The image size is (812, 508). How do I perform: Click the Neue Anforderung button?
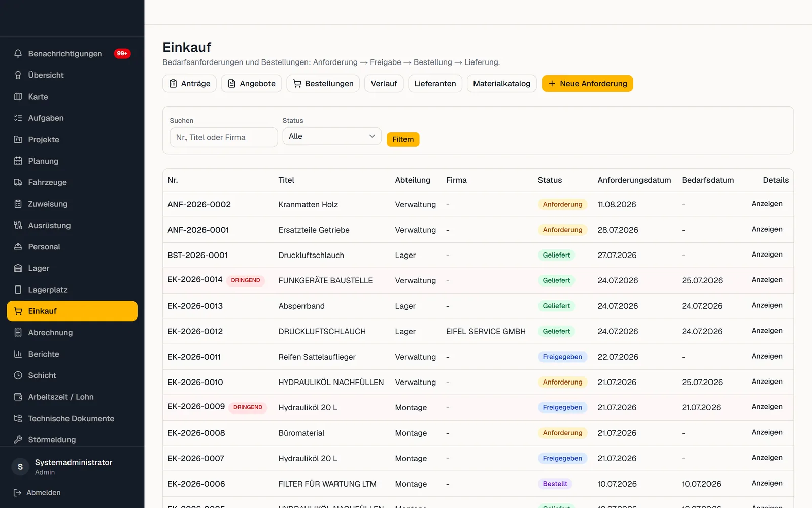click(588, 84)
